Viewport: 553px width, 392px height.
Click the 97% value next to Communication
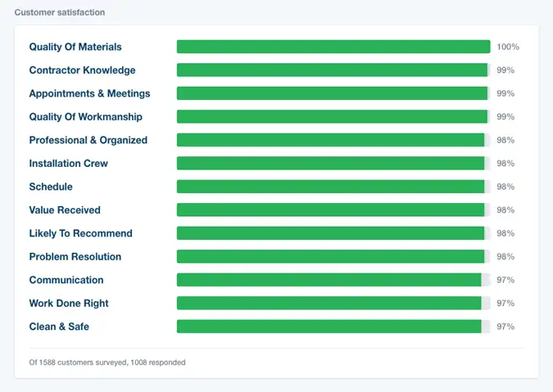(x=505, y=280)
